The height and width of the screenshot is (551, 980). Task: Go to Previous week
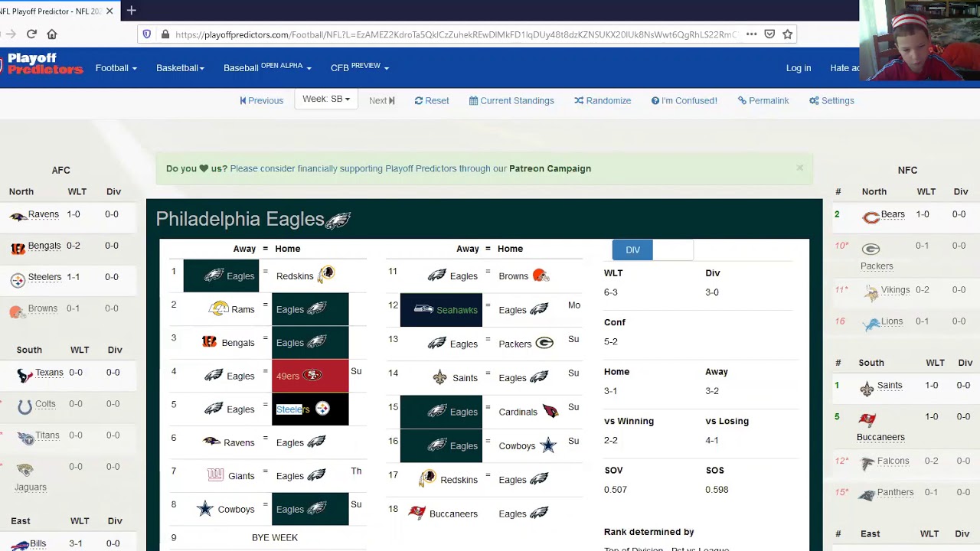[x=262, y=100]
